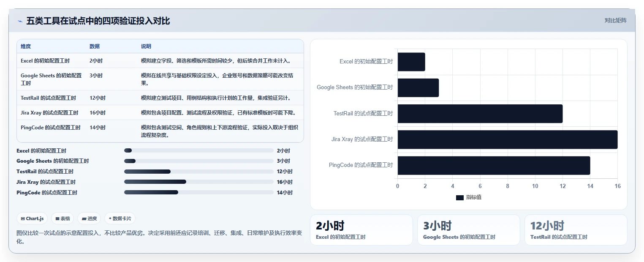644x262 pixels.
Task: Click the header icon beside the panel title
Action: (20, 21)
